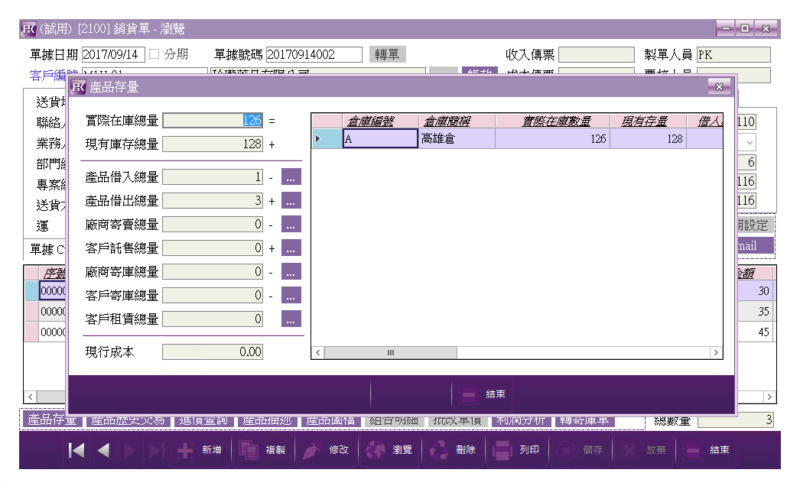Image resolution: width=800 pixels, height=489 pixels.
Task: Select the amount cell showing 45
Action: [756, 332]
